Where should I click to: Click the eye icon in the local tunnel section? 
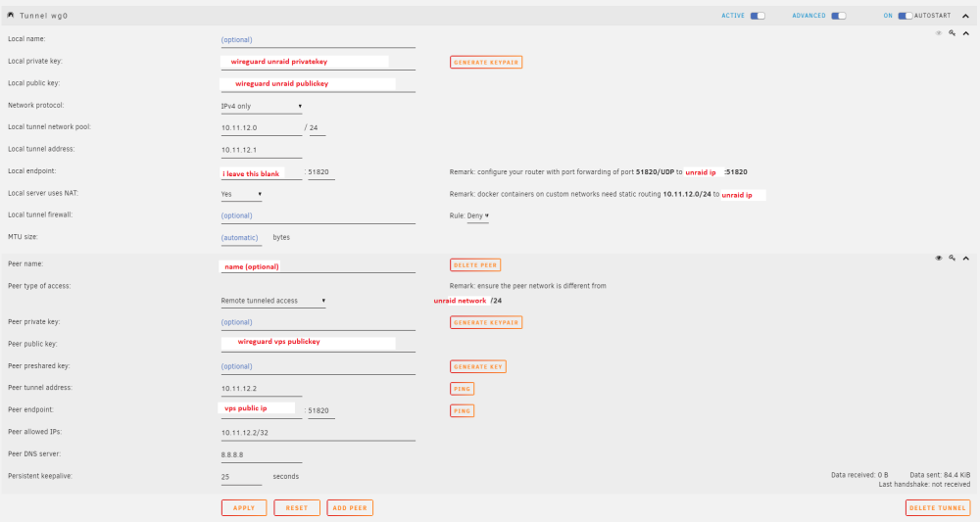coord(938,33)
